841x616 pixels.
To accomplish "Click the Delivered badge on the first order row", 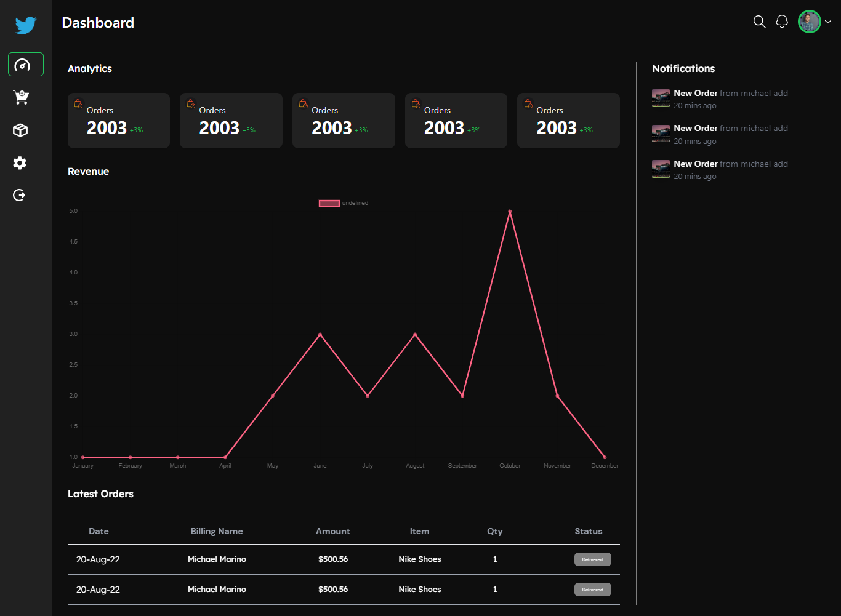I will (x=592, y=559).
